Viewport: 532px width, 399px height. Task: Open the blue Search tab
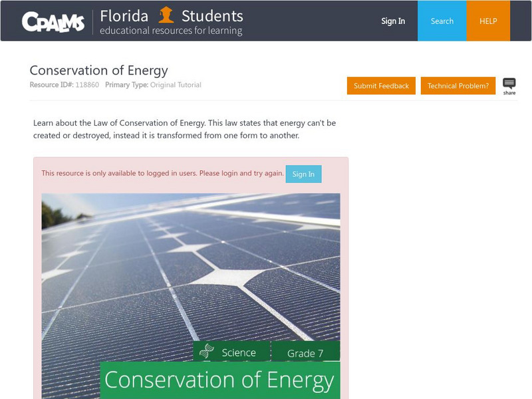[x=442, y=21]
